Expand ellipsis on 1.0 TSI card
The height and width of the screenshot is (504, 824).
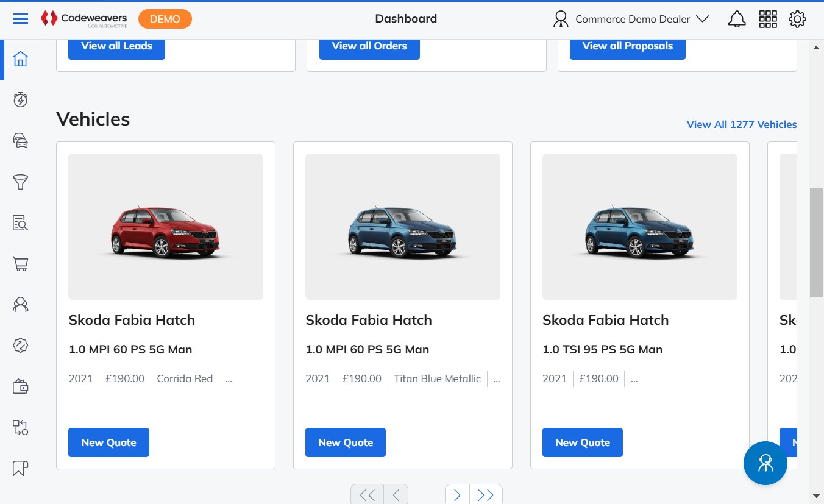click(634, 378)
